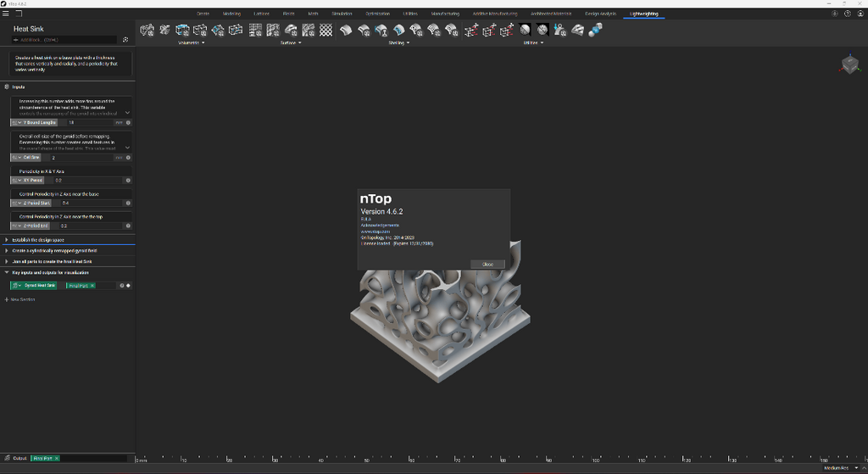Viewport: 868px width, 474px height.
Task: Click the Y Bound Lengths value field
Action: pos(90,122)
